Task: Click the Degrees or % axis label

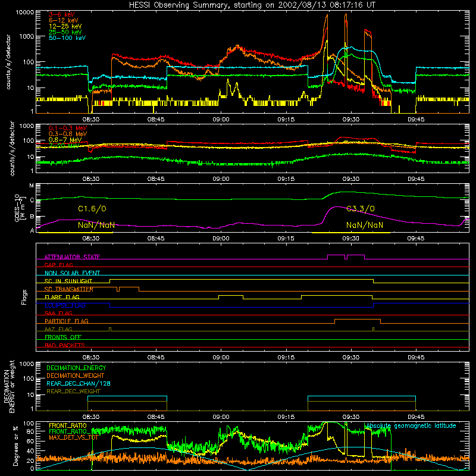Action: click(x=15, y=446)
